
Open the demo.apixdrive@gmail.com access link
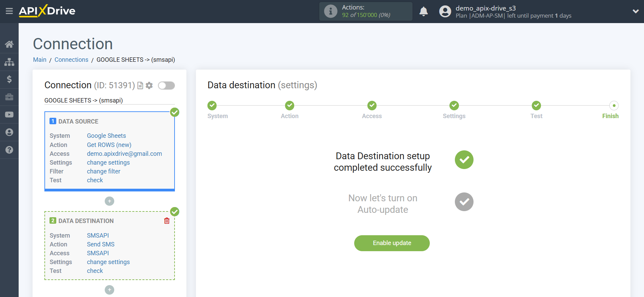coord(124,154)
